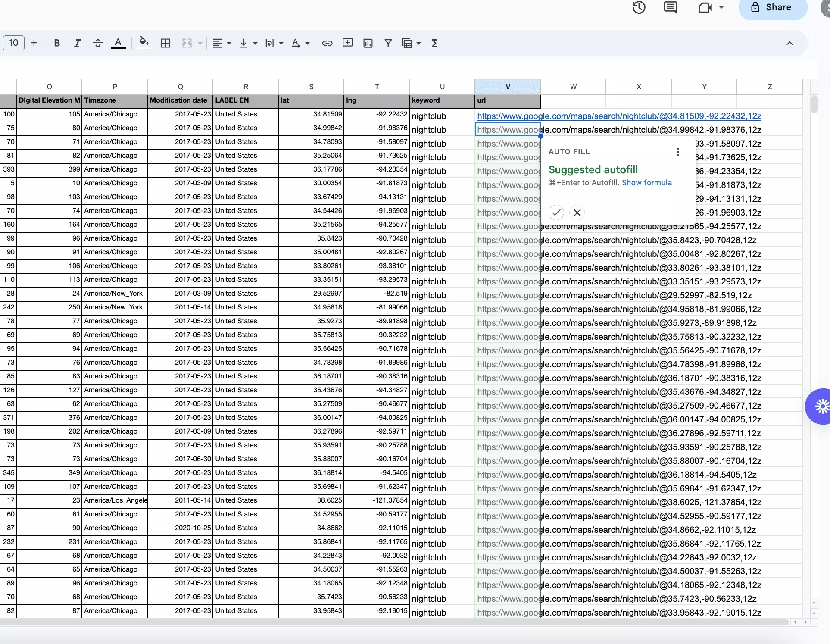830x644 pixels.
Task: Create a filter with funnel icon
Action: [388, 43]
